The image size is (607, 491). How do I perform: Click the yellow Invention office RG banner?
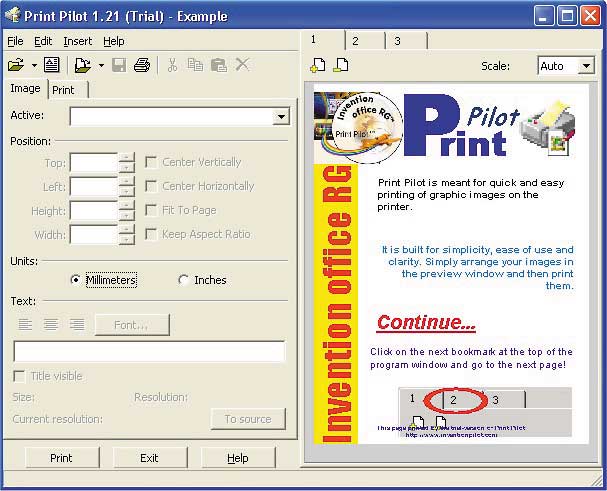click(336, 304)
